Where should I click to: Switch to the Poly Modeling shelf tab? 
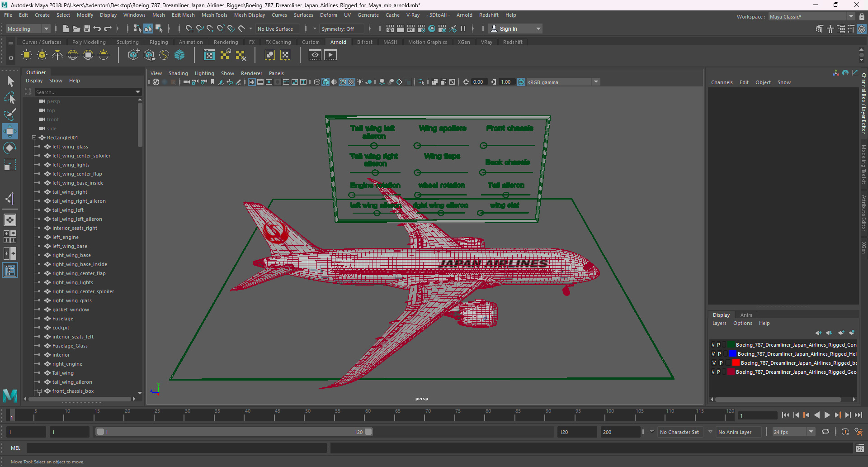89,42
